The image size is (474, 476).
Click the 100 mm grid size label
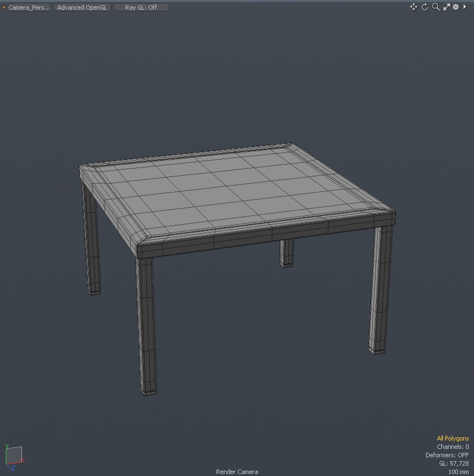[x=459, y=472]
